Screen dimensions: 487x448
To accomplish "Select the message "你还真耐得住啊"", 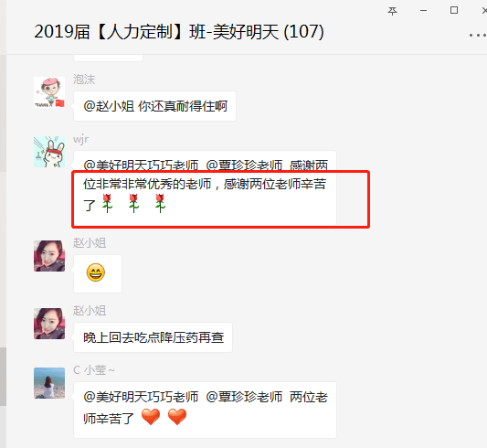I will pyautogui.click(x=154, y=106).
